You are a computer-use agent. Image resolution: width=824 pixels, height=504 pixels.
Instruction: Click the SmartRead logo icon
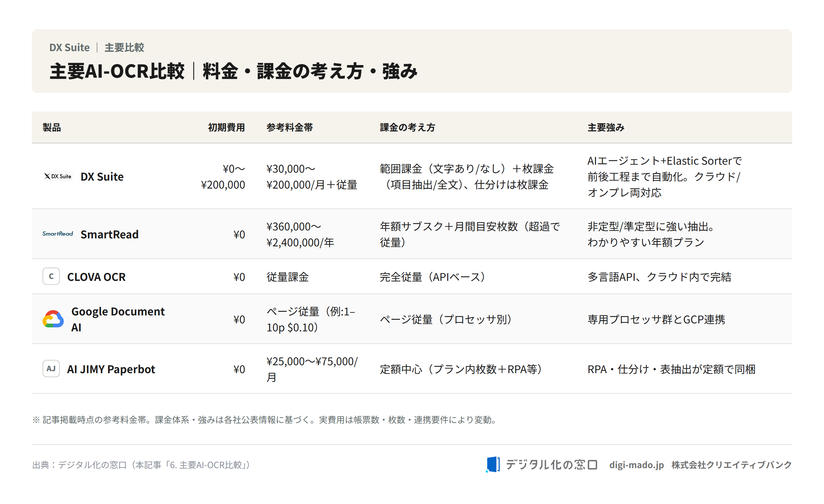pos(58,234)
